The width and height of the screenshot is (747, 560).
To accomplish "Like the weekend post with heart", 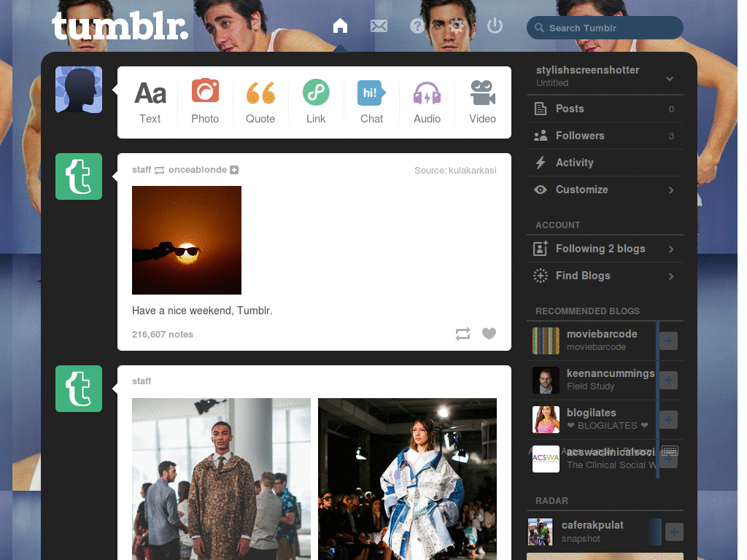I will pyautogui.click(x=489, y=333).
